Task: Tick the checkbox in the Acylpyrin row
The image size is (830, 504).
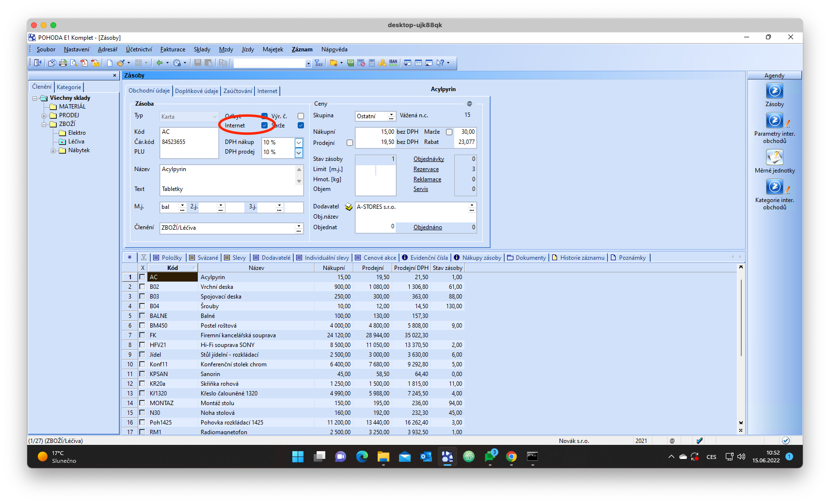Action: pyautogui.click(x=142, y=277)
